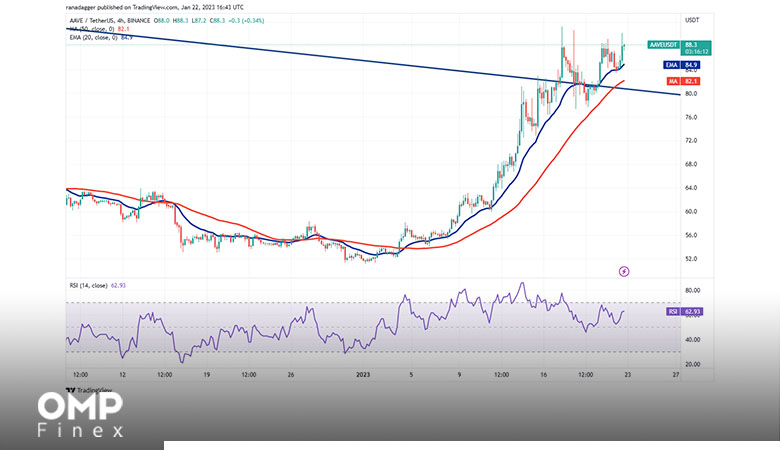
Task: Click the date 27 on time axis
Action: [676, 375]
